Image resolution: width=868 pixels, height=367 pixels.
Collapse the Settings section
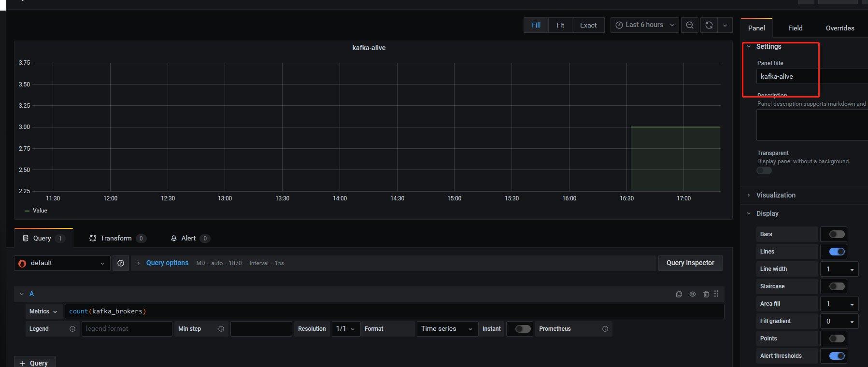tap(749, 46)
